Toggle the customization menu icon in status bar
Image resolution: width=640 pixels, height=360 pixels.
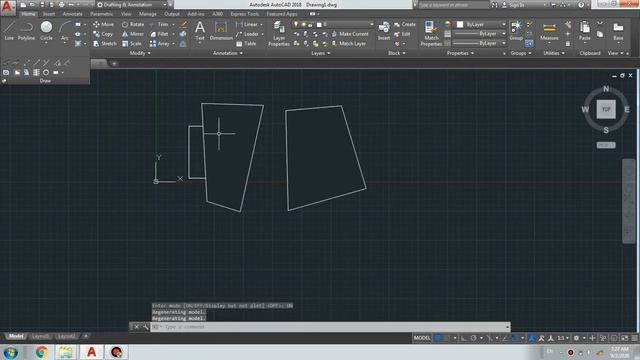tap(634, 338)
